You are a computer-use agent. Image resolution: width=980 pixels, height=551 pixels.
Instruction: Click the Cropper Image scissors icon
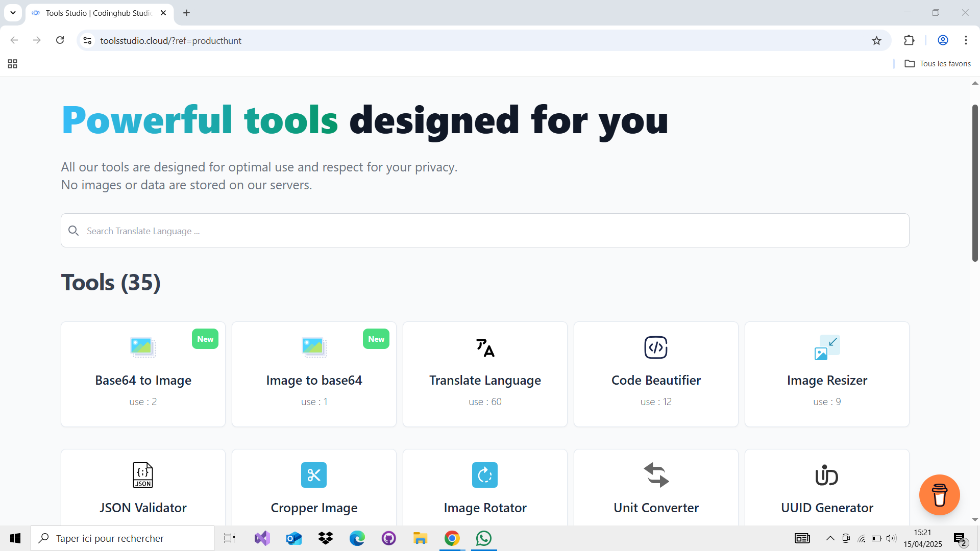[x=314, y=475]
